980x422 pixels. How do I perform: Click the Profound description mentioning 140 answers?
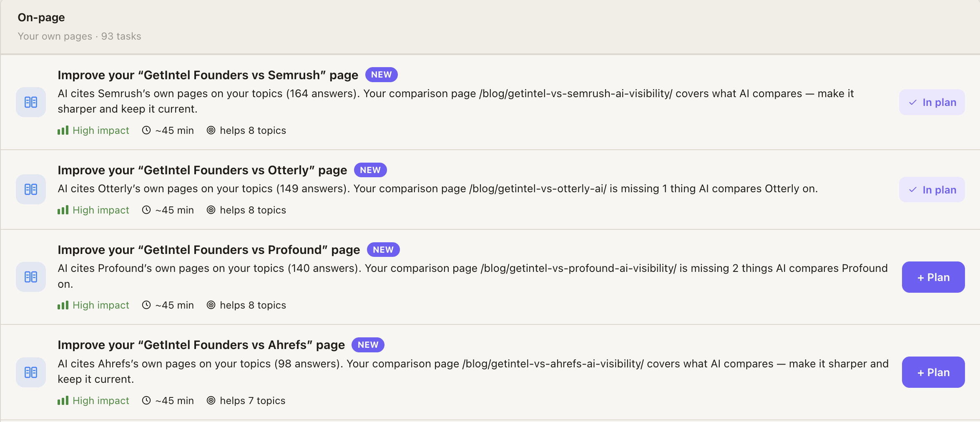tap(473, 276)
